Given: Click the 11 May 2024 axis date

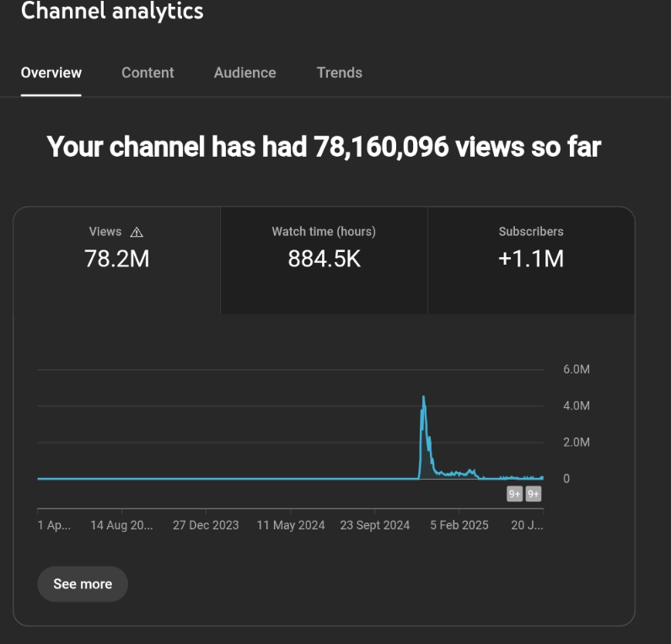Looking at the screenshot, I should [290, 525].
